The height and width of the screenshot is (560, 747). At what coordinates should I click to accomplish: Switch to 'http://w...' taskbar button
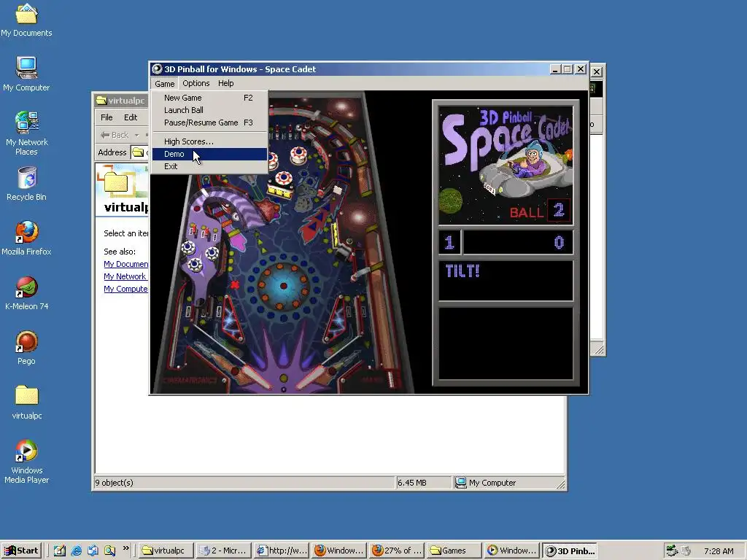tap(282, 551)
